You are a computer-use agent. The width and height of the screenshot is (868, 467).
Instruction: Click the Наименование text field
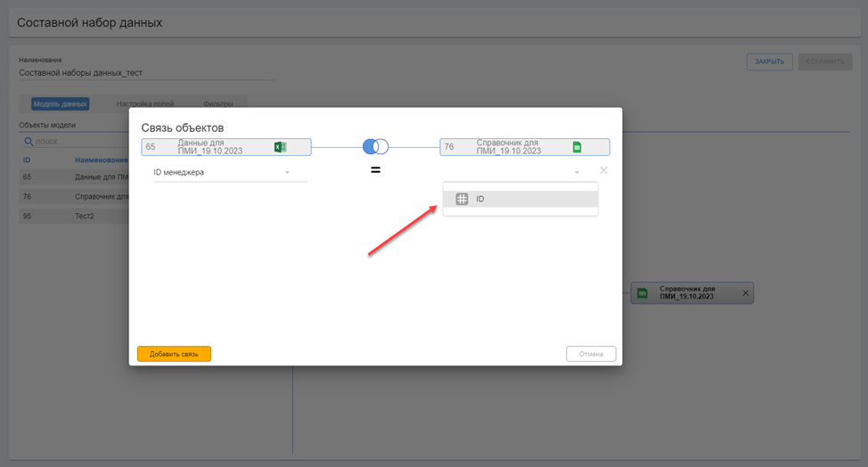point(146,73)
